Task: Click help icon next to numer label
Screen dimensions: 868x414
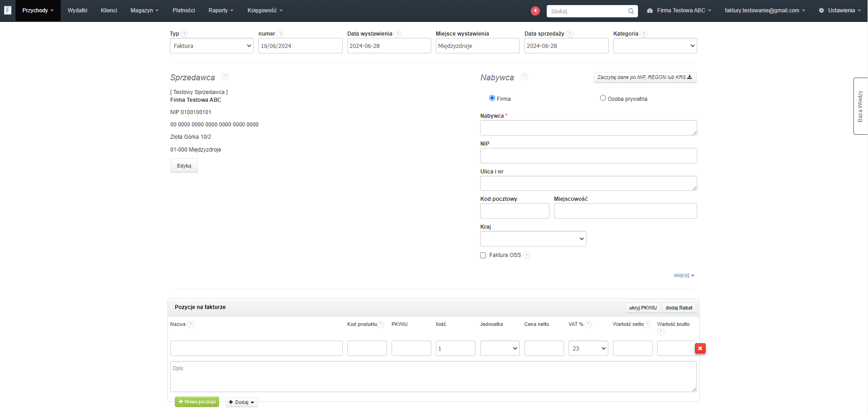Action: tap(280, 34)
